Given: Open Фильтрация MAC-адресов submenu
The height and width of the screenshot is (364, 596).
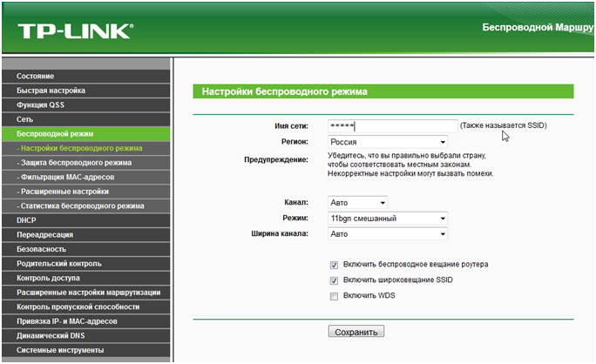Looking at the screenshot, I should (x=70, y=177).
